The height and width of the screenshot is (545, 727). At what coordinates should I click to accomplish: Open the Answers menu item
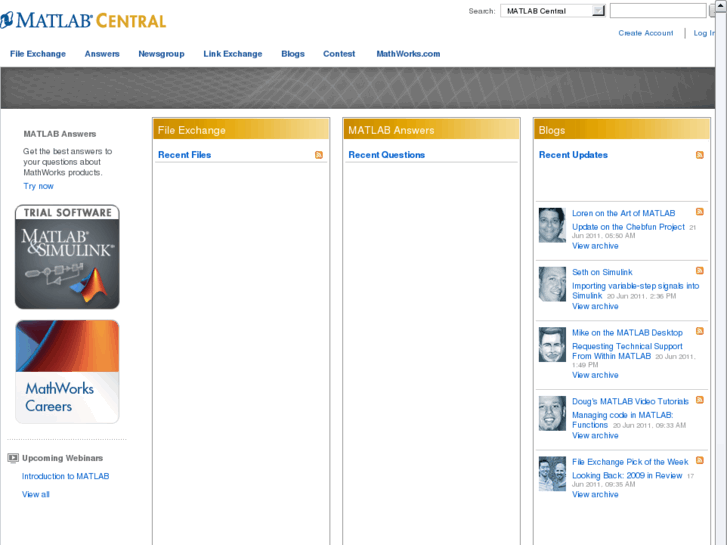(102, 54)
